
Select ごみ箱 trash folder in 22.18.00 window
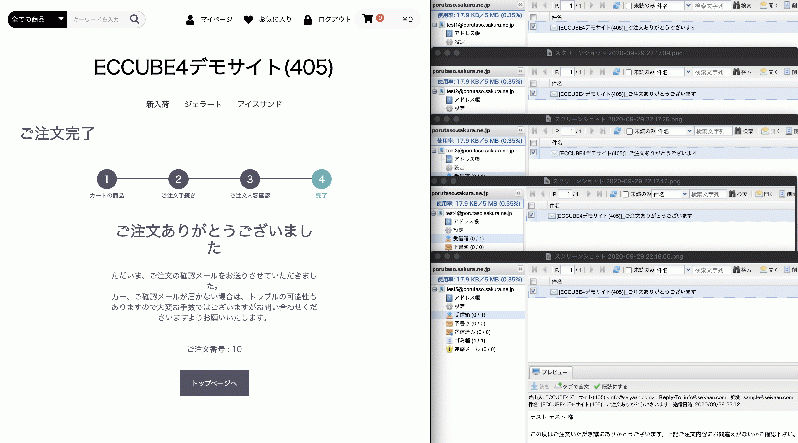[x=465, y=341]
